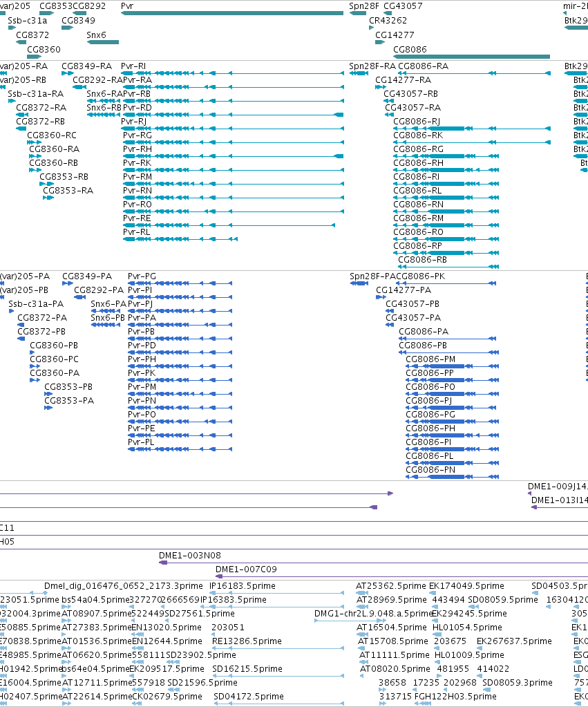588x707 pixels.
Task: Select transcript Pvr-RI
Action: [x=133, y=66]
